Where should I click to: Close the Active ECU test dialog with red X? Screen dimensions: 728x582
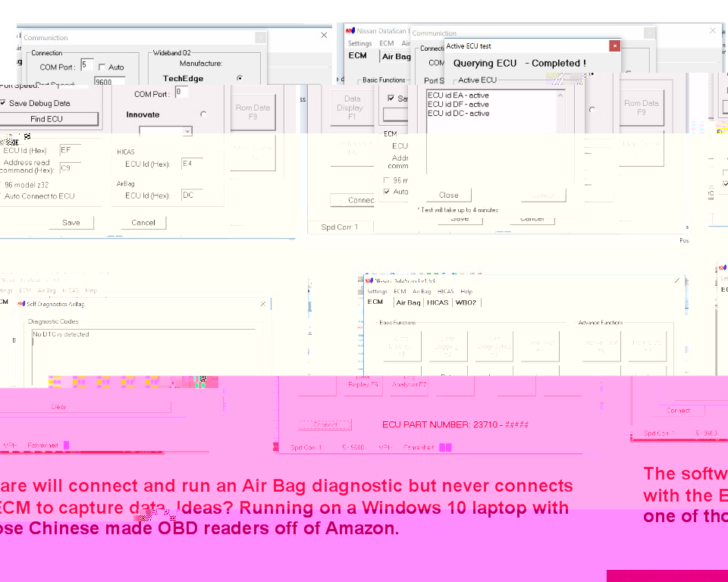615,45
